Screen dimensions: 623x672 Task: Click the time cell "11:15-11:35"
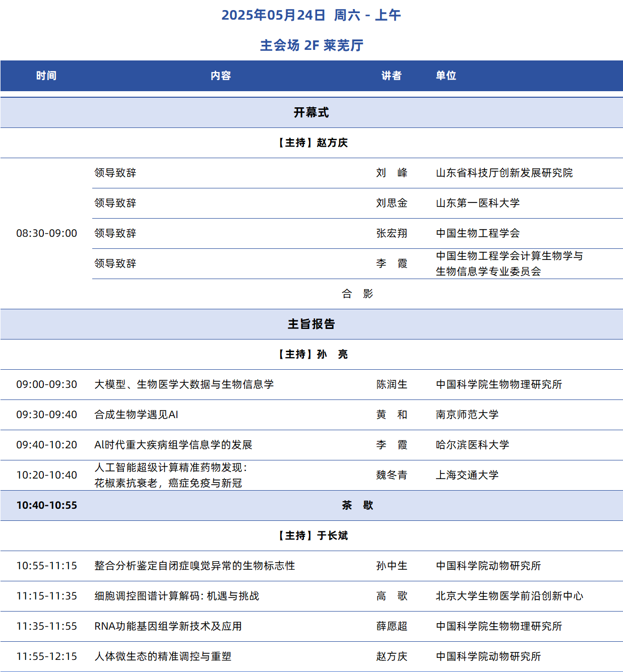coord(47,596)
